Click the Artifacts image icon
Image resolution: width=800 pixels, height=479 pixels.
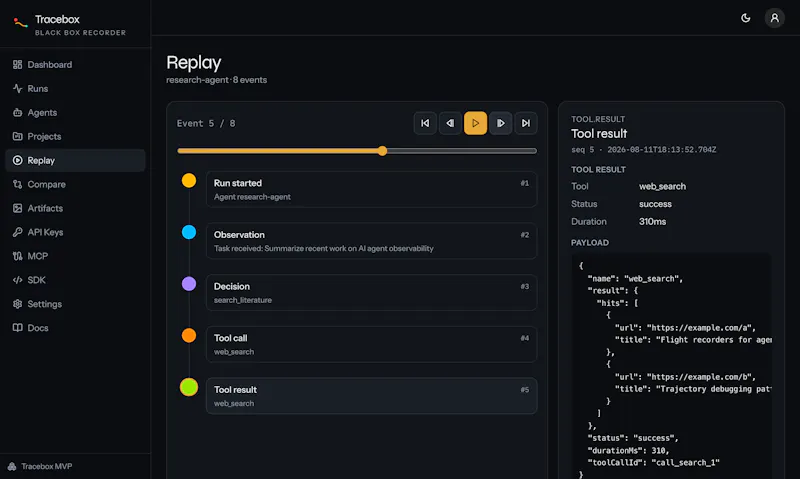[x=17, y=208]
